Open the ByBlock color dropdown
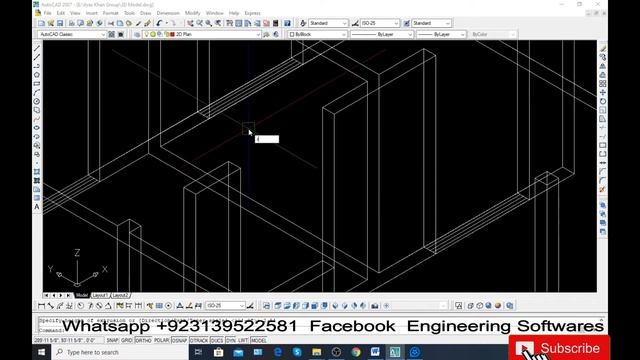 (318, 35)
